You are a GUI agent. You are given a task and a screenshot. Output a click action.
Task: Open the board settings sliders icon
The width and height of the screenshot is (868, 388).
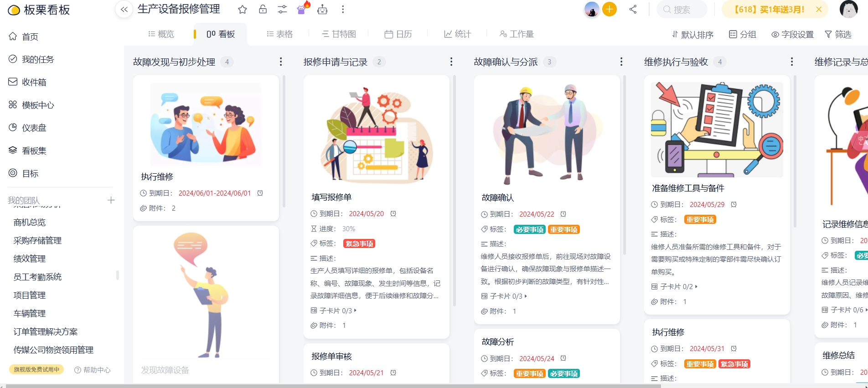(x=283, y=10)
